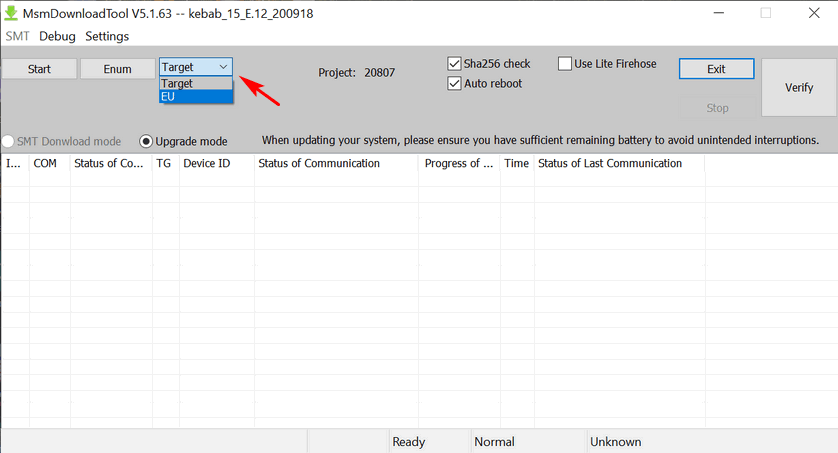Click the Progress of ... column header
This screenshot has width=838, height=453.
pos(460,163)
